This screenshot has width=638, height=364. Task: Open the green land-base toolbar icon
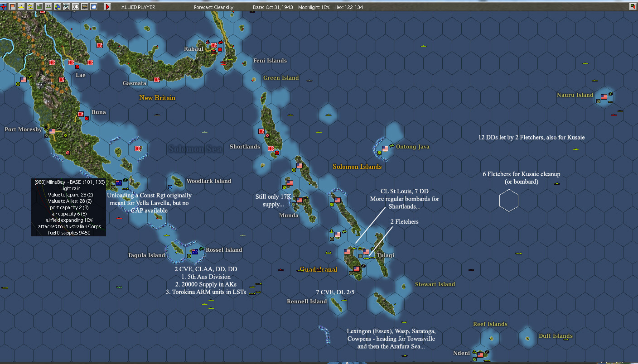pos(39,7)
